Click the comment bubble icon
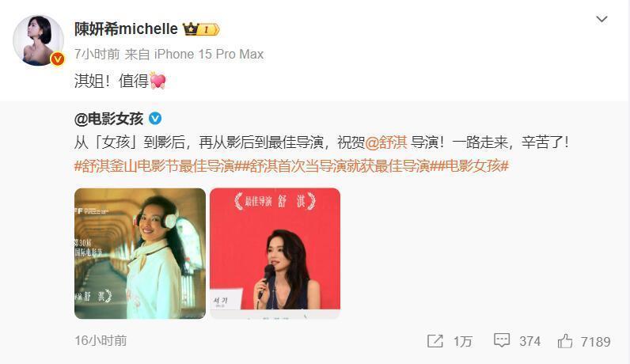The width and height of the screenshot is (630, 364). pos(502,341)
